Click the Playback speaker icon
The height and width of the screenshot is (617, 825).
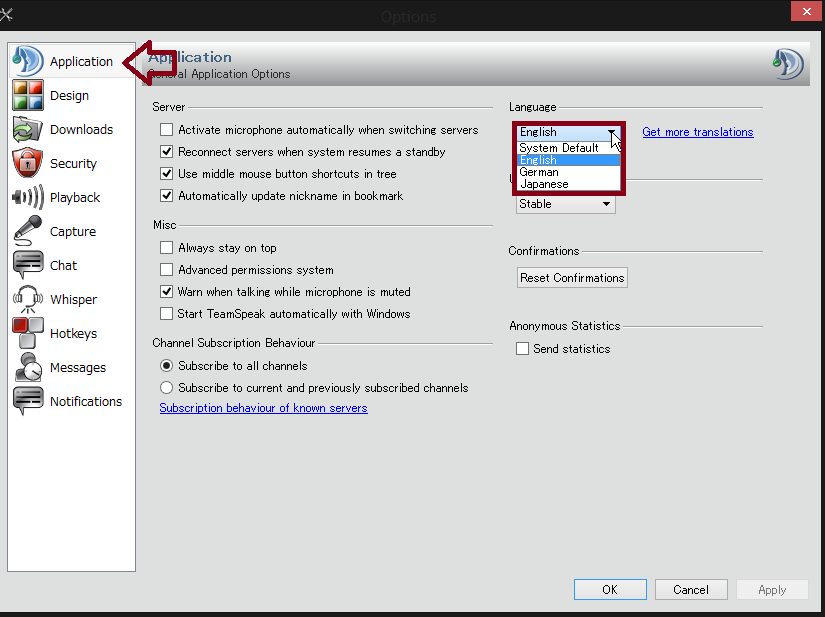point(27,197)
